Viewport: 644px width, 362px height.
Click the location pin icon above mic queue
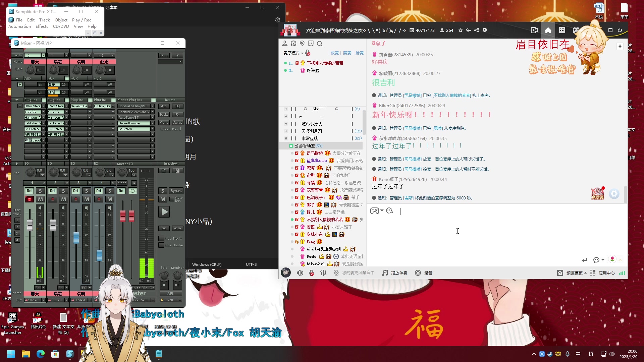tap(302, 43)
